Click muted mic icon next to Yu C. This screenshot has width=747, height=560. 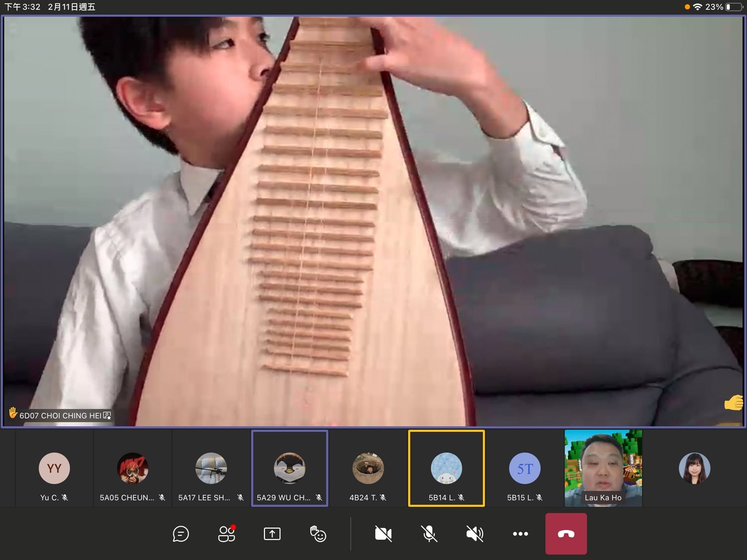point(65,497)
